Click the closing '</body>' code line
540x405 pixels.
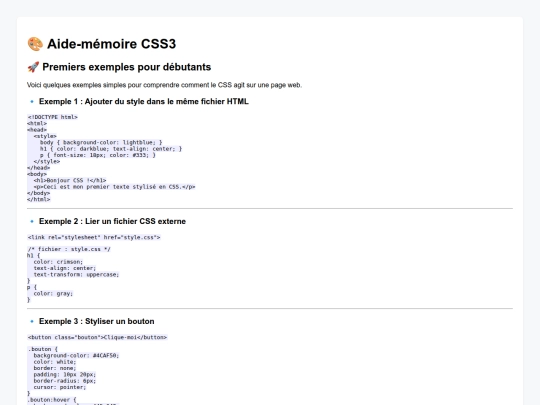pyautogui.click(x=39, y=193)
